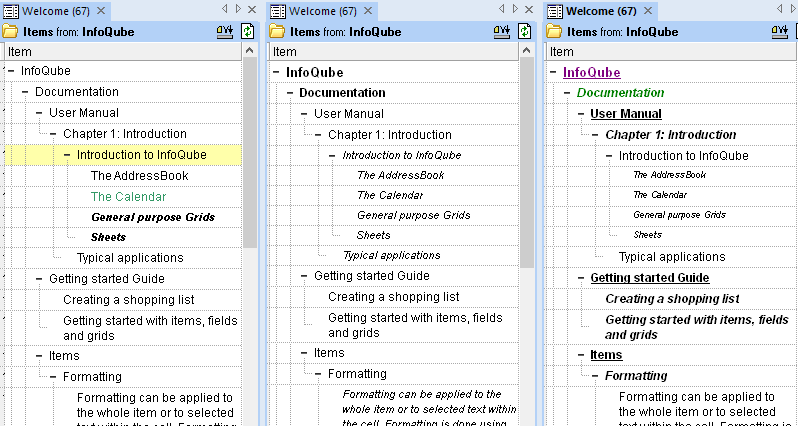Select underlined 'Getting started Guide' in the right panel
The image size is (798, 426).
click(x=649, y=278)
